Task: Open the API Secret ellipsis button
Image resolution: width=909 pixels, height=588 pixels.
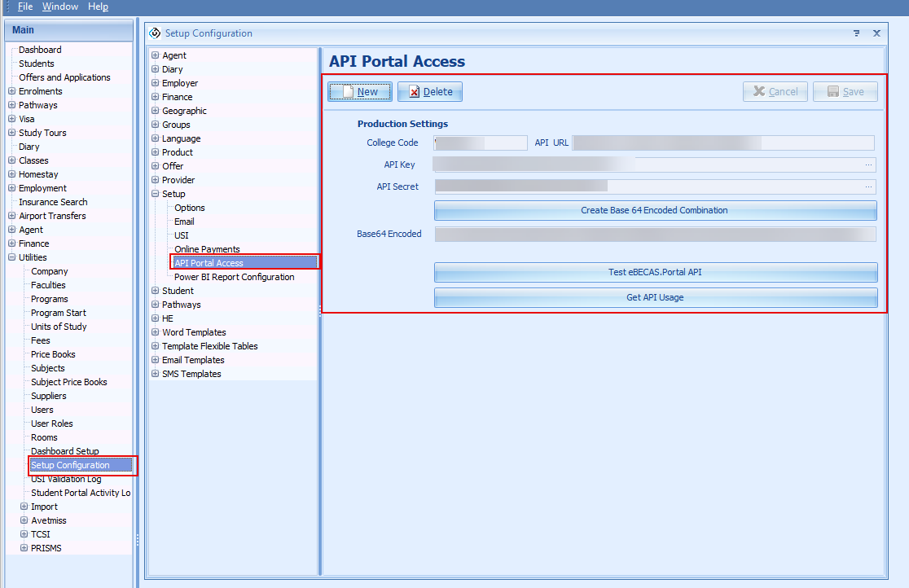Action: (869, 186)
